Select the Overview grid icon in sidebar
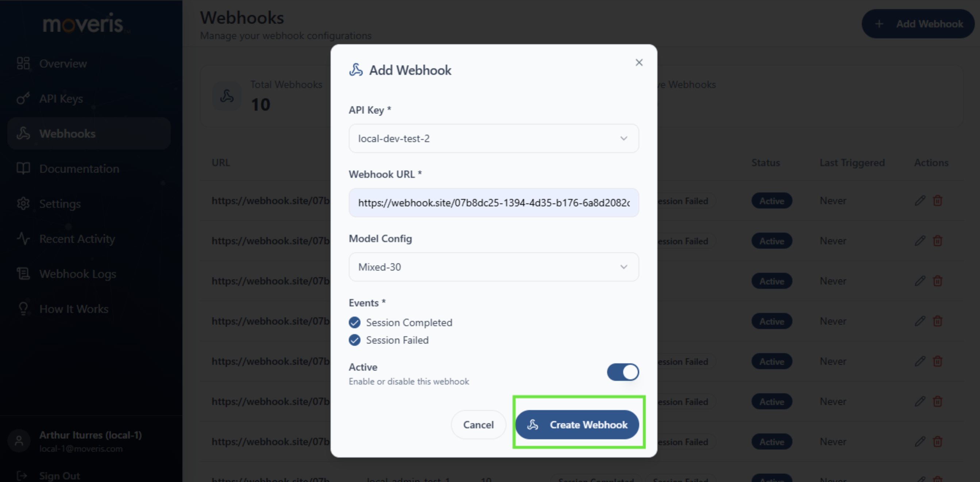This screenshot has width=980, height=482. pyautogui.click(x=23, y=64)
